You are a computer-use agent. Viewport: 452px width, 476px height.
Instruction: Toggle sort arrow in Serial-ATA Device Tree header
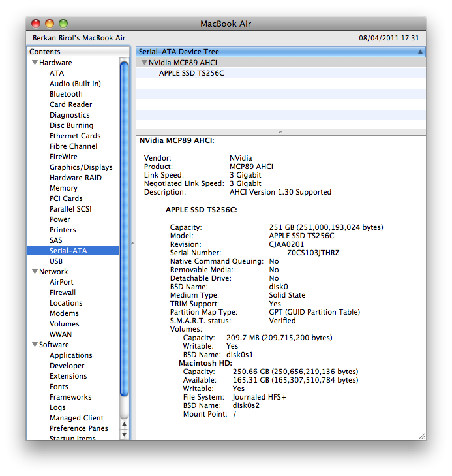(420, 52)
